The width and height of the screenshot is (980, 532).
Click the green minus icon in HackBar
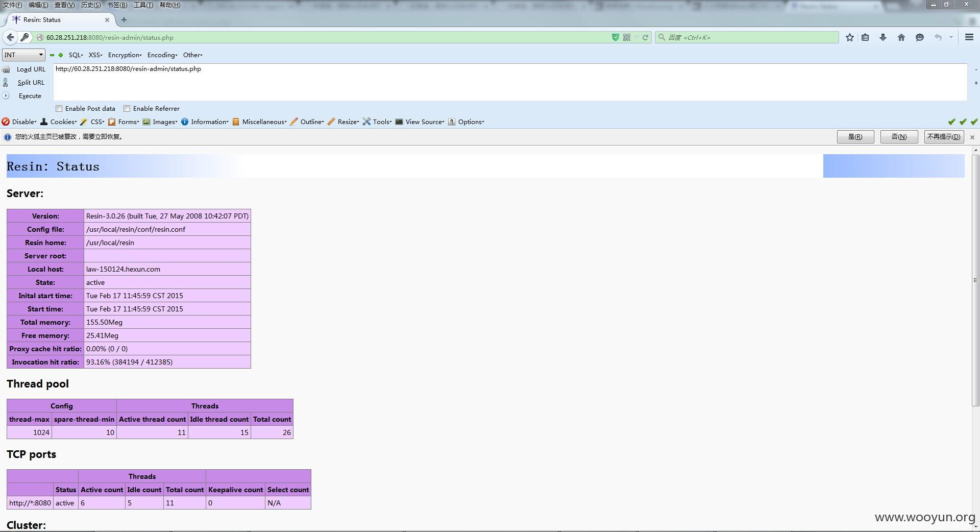[x=52, y=55]
